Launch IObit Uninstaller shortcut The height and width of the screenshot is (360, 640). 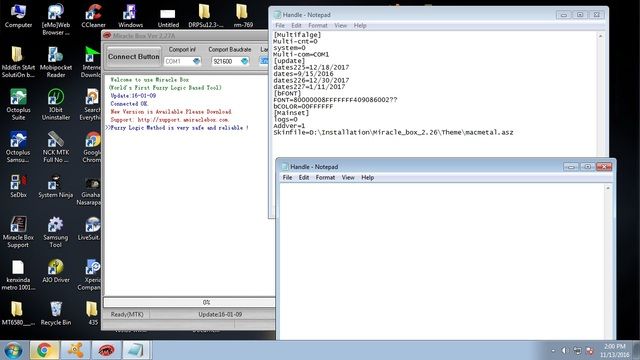[56, 104]
